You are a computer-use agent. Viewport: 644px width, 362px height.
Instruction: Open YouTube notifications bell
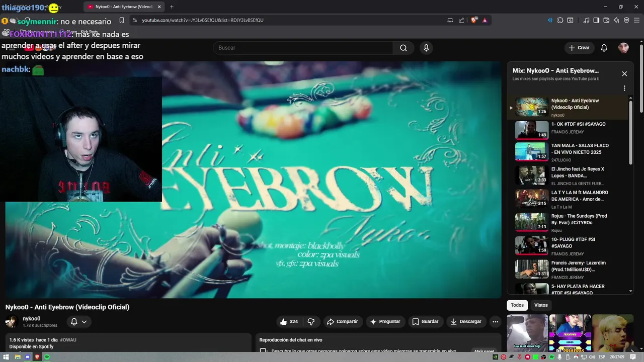(604, 48)
